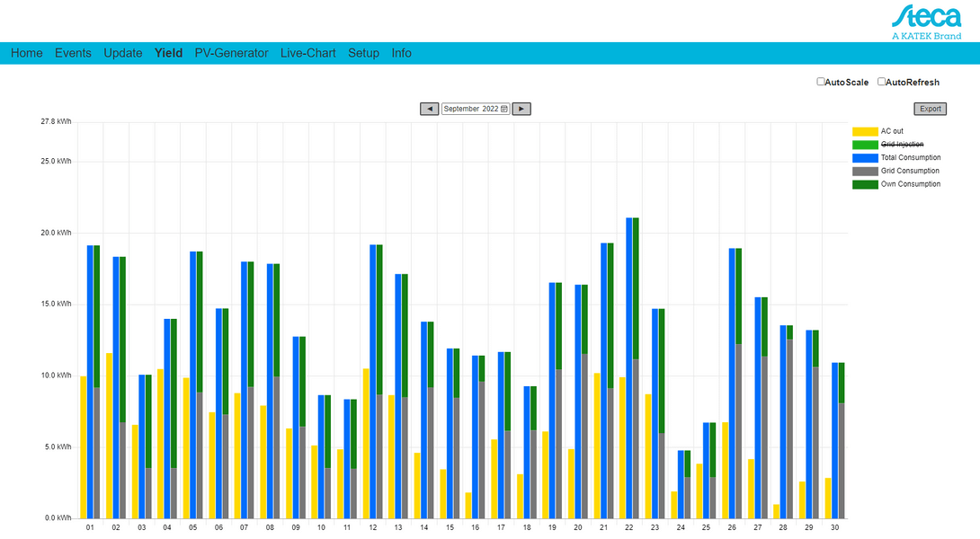This screenshot has width=980, height=539.
Task: Go to the Update page
Action: point(122,53)
